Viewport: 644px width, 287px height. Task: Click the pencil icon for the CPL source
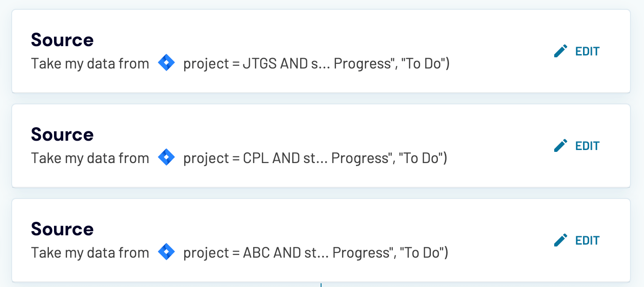pos(561,145)
